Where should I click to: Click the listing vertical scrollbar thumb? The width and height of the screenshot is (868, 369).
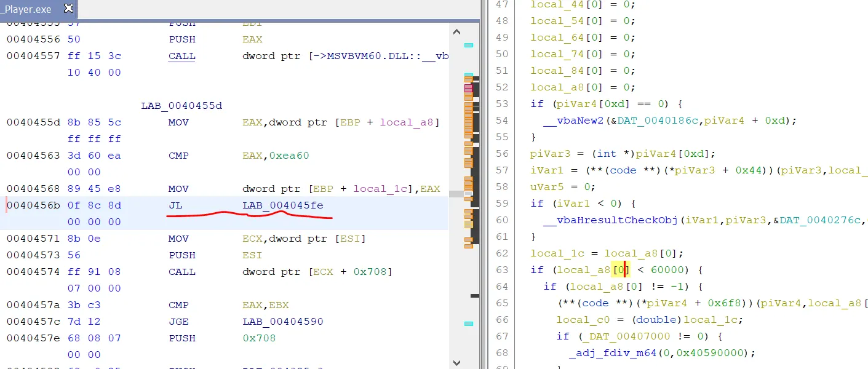point(456,193)
